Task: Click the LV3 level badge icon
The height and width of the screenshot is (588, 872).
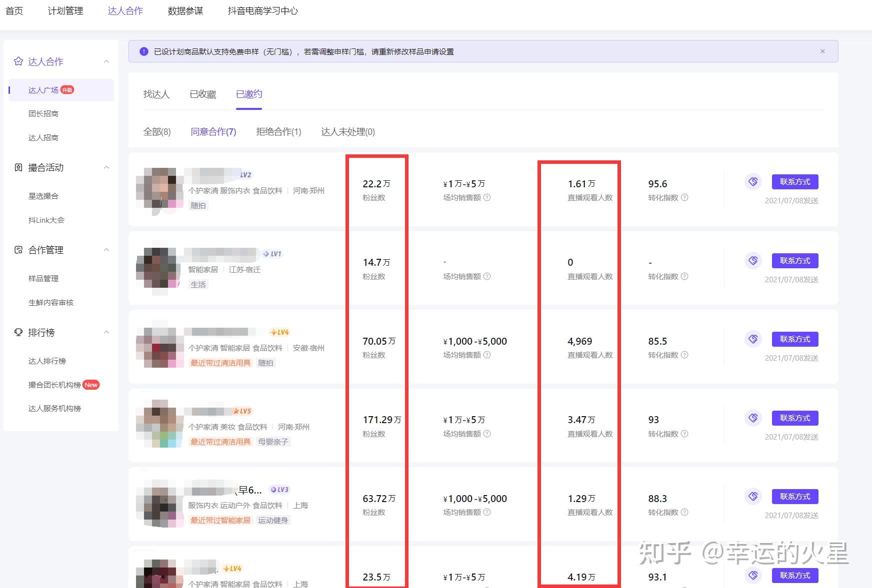Action: (279, 490)
